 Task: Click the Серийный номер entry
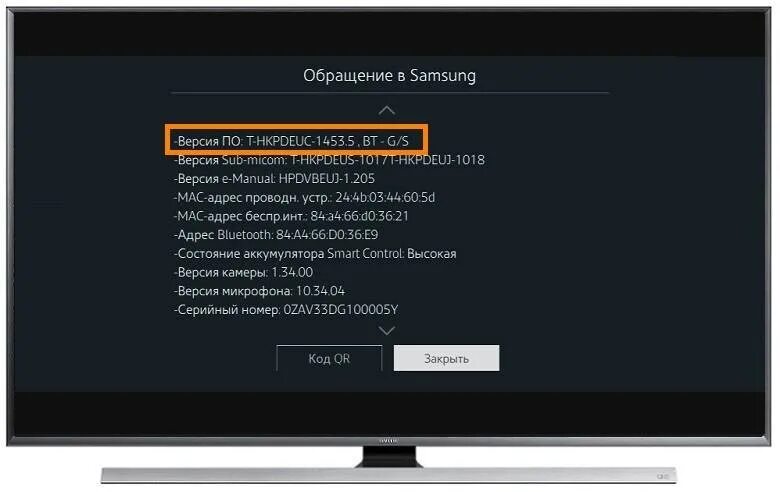[x=286, y=310]
